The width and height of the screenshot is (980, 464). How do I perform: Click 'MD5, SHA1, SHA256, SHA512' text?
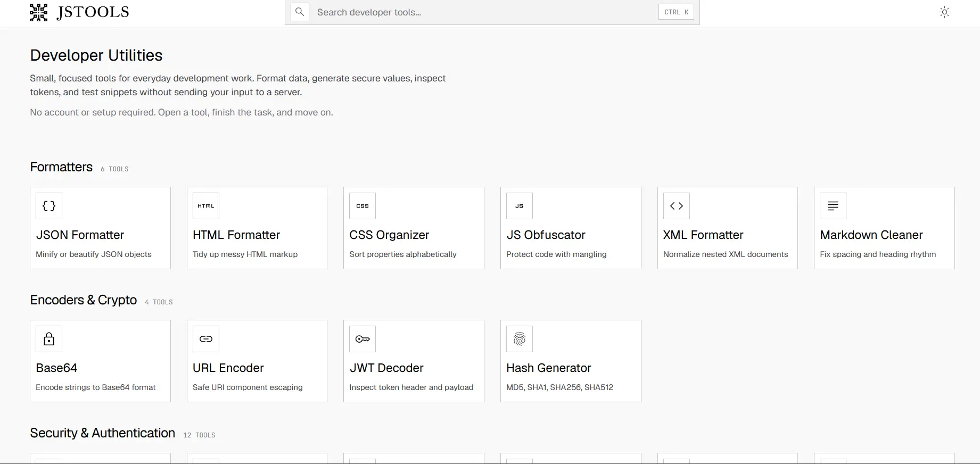coord(559,387)
